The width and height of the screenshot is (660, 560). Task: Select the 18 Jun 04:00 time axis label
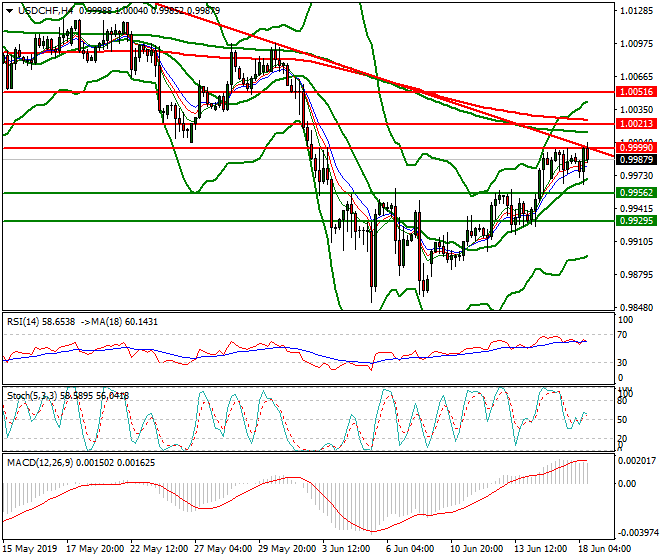tap(605, 549)
